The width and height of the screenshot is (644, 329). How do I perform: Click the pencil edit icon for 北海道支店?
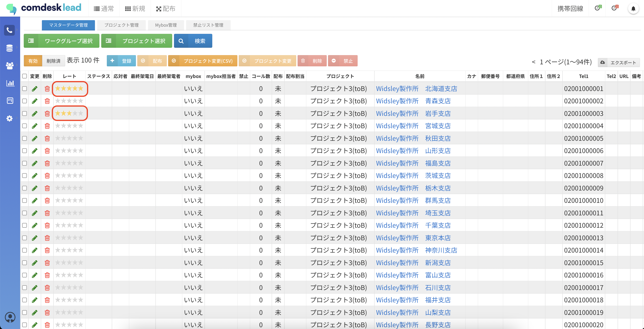tap(35, 89)
